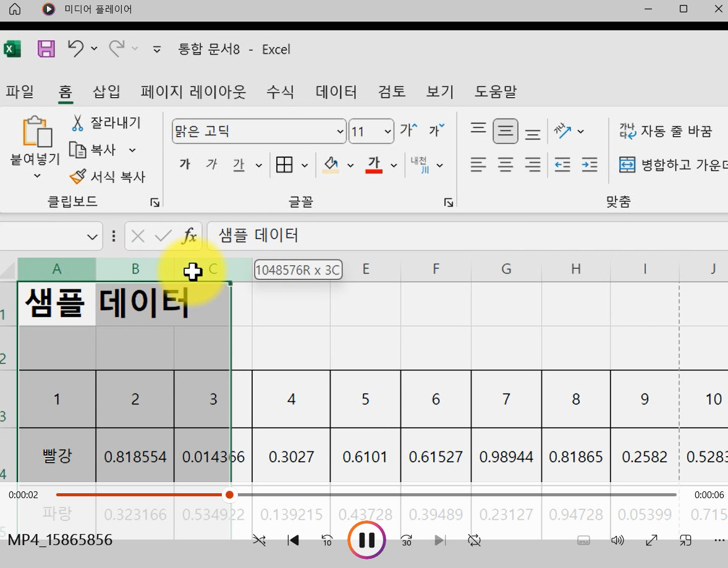Click the formula confirm check icon
This screenshot has height=568, width=728.
coord(163,236)
